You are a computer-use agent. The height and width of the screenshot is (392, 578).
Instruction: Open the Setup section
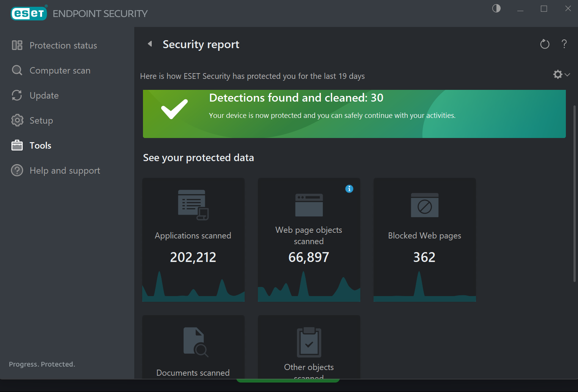(41, 121)
